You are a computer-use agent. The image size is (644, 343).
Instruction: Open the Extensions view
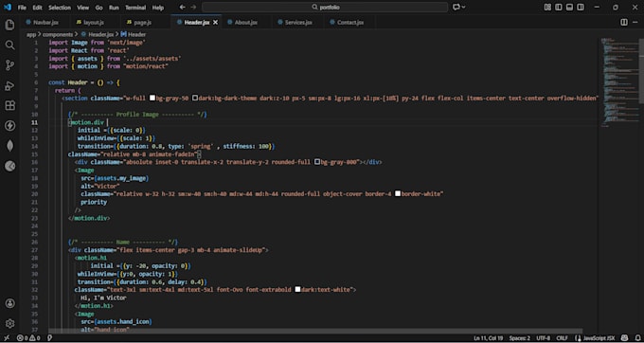click(x=9, y=105)
